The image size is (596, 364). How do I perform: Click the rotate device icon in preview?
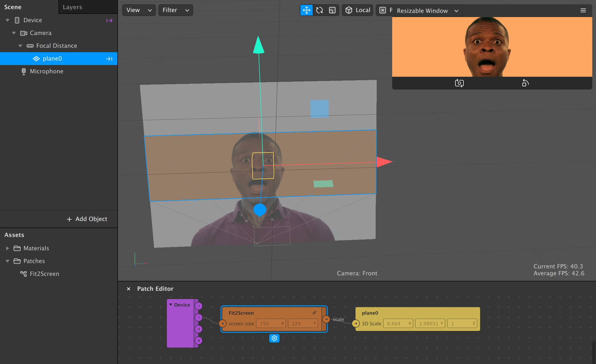point(525,83)
